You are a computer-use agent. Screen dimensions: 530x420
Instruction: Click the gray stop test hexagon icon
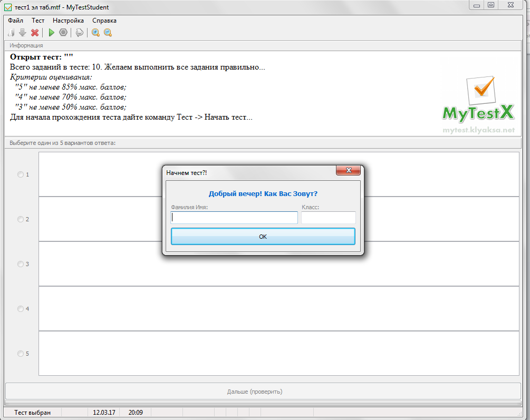tap(63, 33)
